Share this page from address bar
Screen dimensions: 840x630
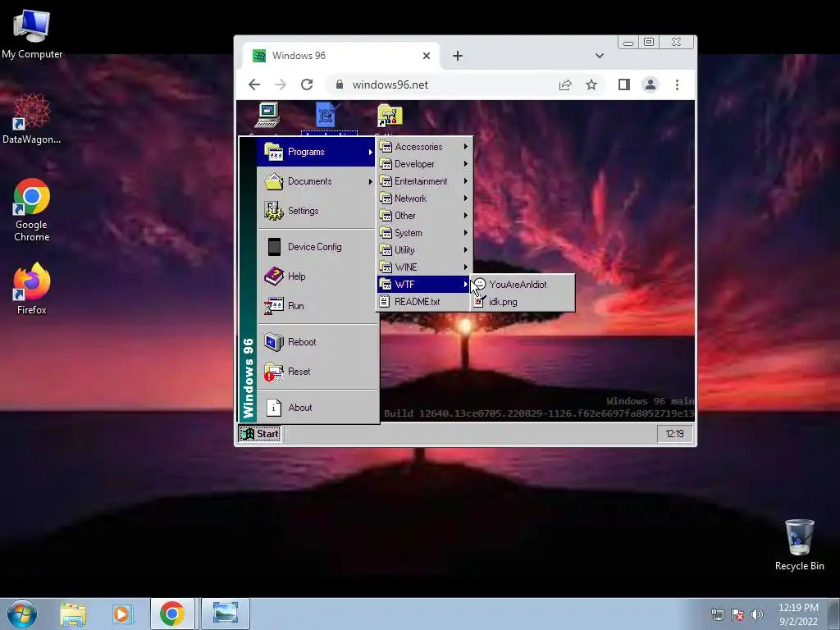(565, 84)
